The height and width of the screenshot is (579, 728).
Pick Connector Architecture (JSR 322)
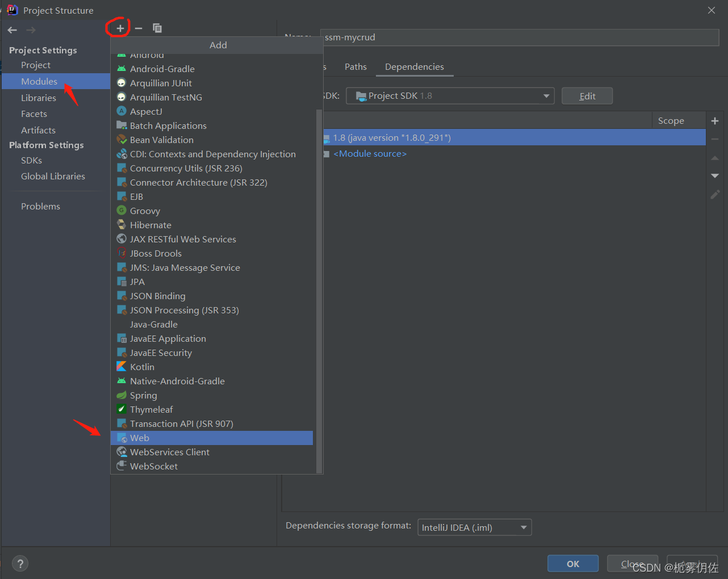pyautogui.click(x=212, y=182)
